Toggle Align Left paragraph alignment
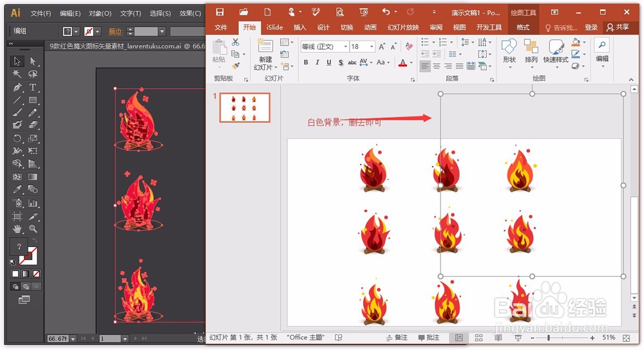 [425, 66]
